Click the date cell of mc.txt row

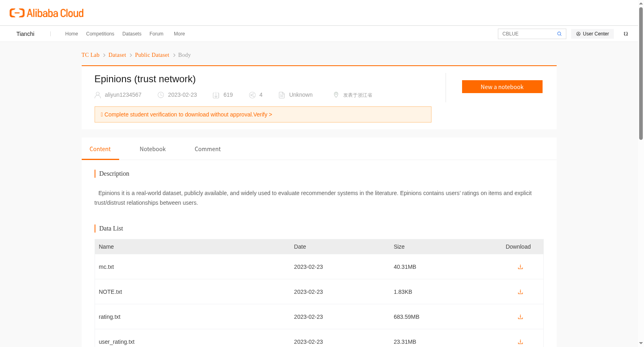[308, 267]
